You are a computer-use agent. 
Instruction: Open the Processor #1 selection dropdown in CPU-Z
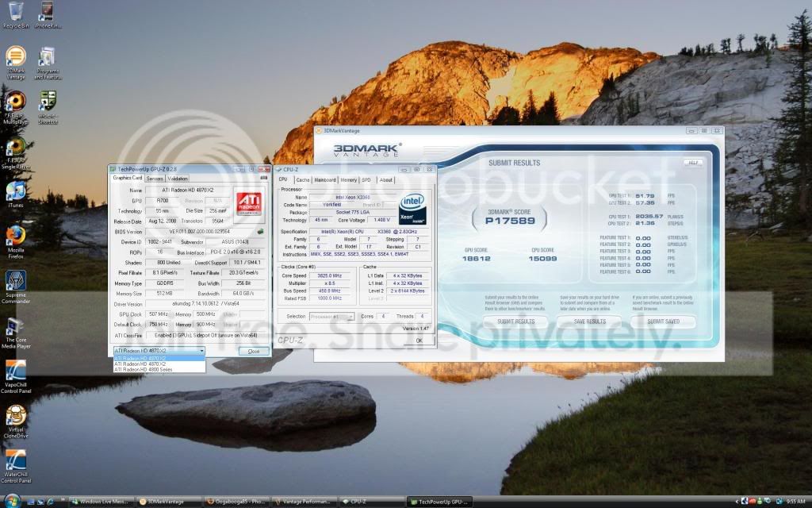pyautogui.click(x=331, y=316)
